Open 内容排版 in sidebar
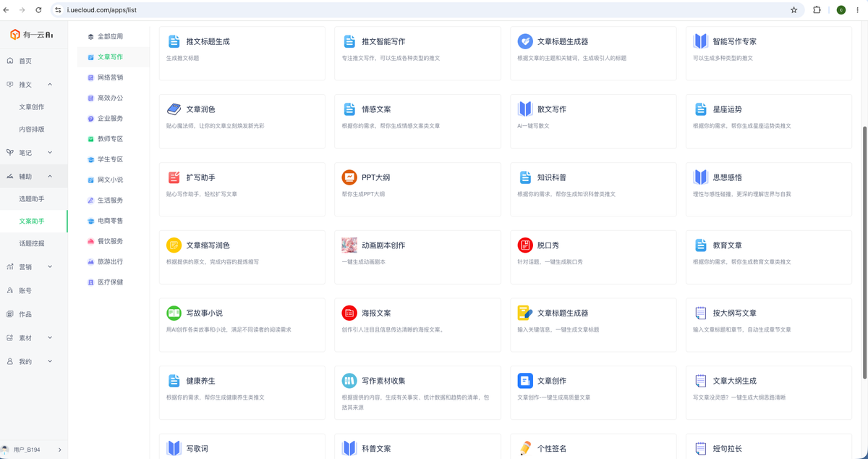This screenshot has width=868, height=459. tap(33, 130)
